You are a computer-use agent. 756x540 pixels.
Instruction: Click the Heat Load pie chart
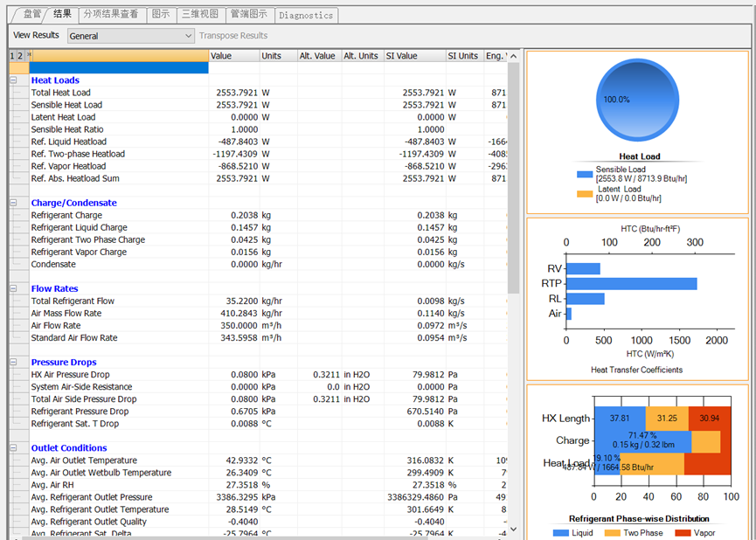coord(637,100)
